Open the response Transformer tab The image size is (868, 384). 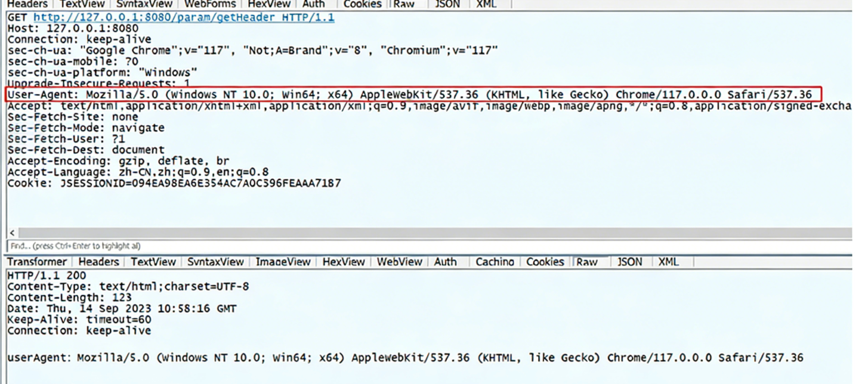tap(37, 262)
